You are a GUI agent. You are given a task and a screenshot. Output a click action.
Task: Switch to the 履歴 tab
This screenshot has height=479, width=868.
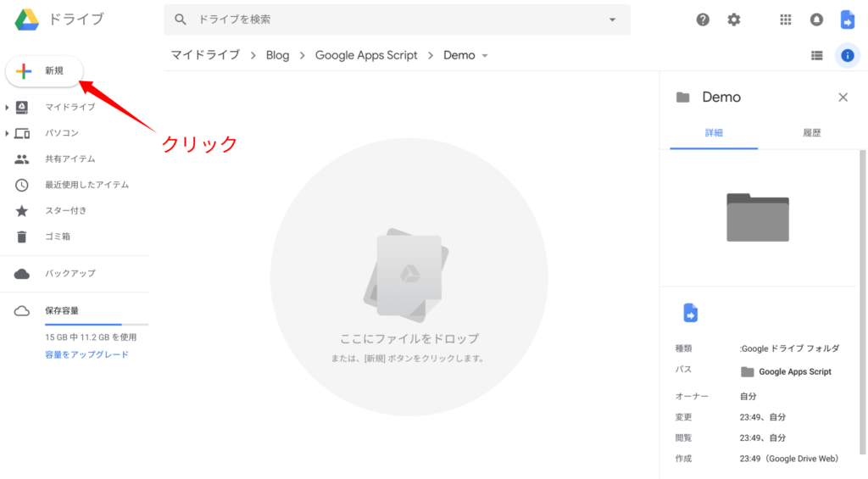(x=811, y=133)
